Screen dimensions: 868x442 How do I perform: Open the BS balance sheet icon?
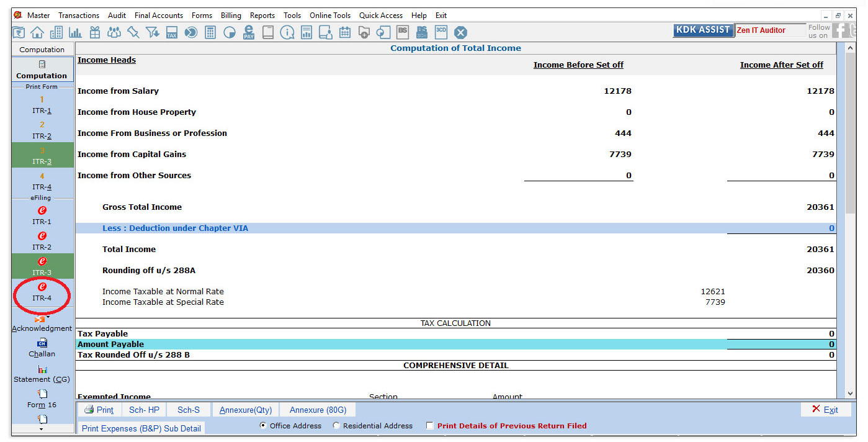(403, 31)
